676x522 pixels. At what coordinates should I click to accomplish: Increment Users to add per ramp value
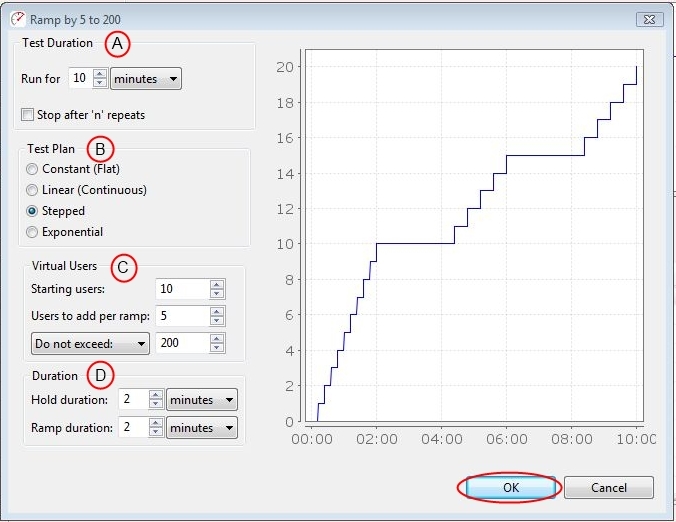coord(217,311)
